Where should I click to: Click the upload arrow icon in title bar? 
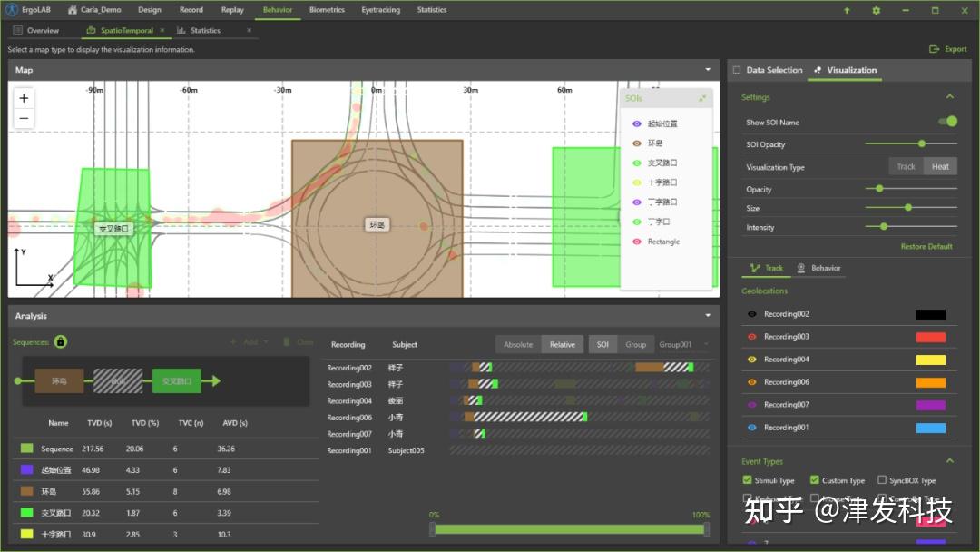point(847,10)
